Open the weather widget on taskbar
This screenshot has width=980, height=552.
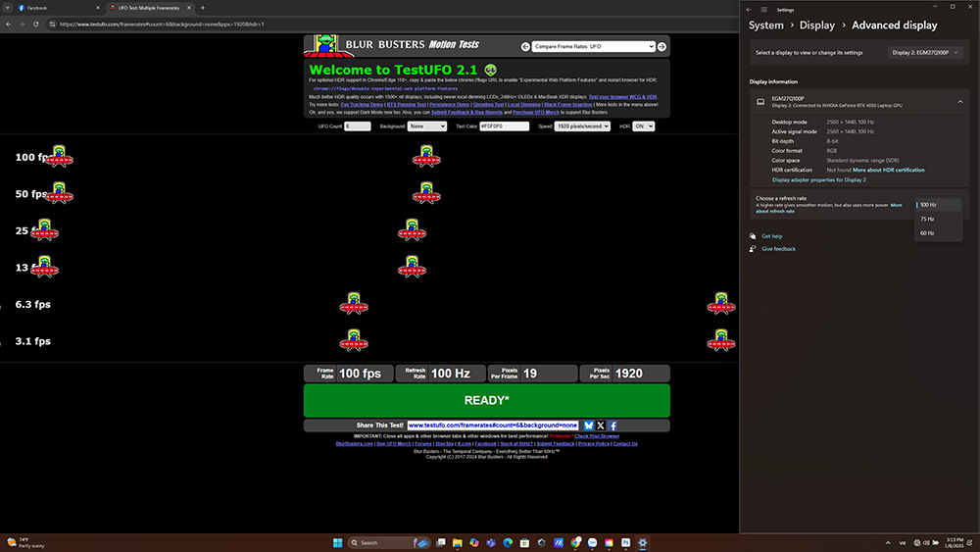(x=25, y=542)
